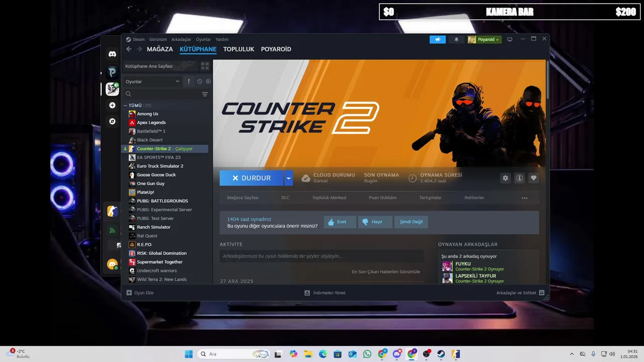The image size is (644, 362).
Task: Click Oyun Ekle at bottom left
Action: pyautogui.click(x=140, y=293)
